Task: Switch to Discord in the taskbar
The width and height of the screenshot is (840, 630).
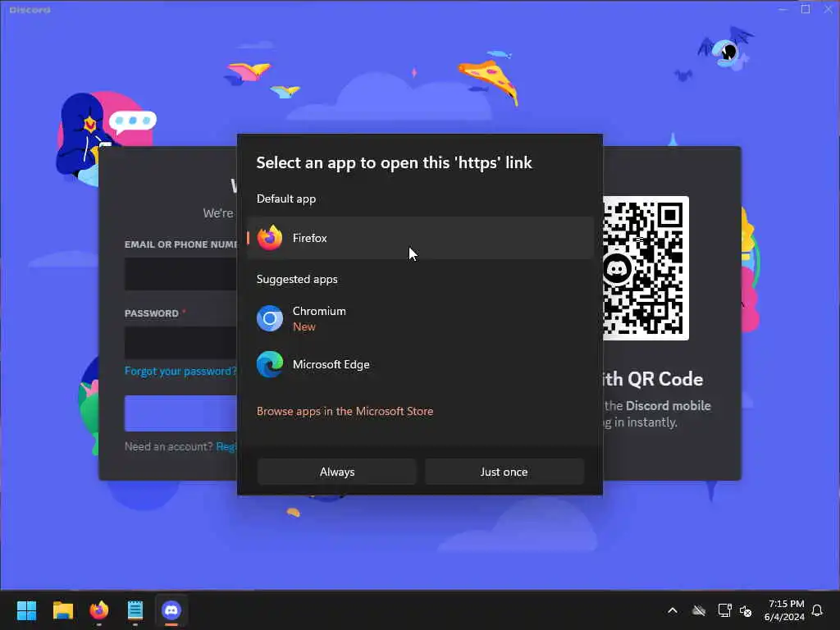Action: (171, 610)
